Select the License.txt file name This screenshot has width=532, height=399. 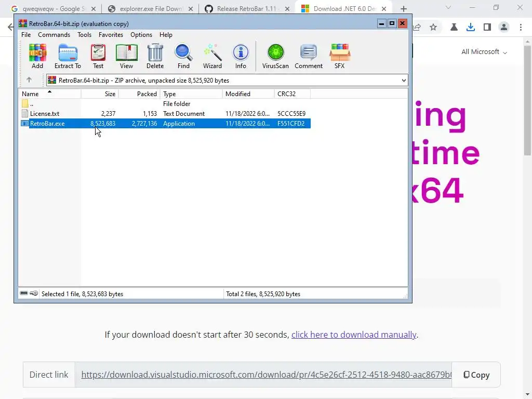click(45, 114)
